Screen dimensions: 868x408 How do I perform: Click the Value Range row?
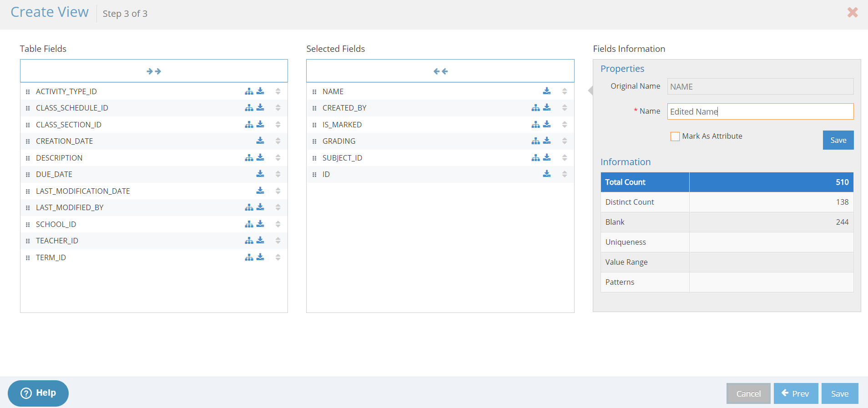727,262
